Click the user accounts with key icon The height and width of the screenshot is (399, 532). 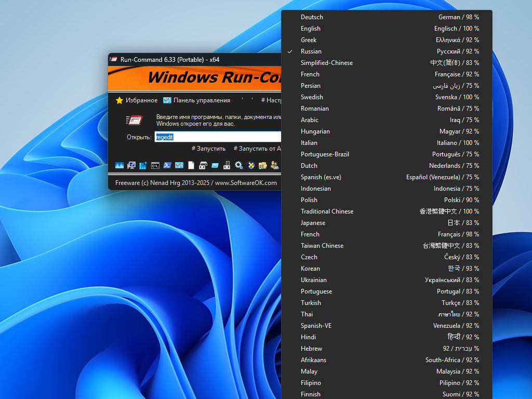click(274, 166)
